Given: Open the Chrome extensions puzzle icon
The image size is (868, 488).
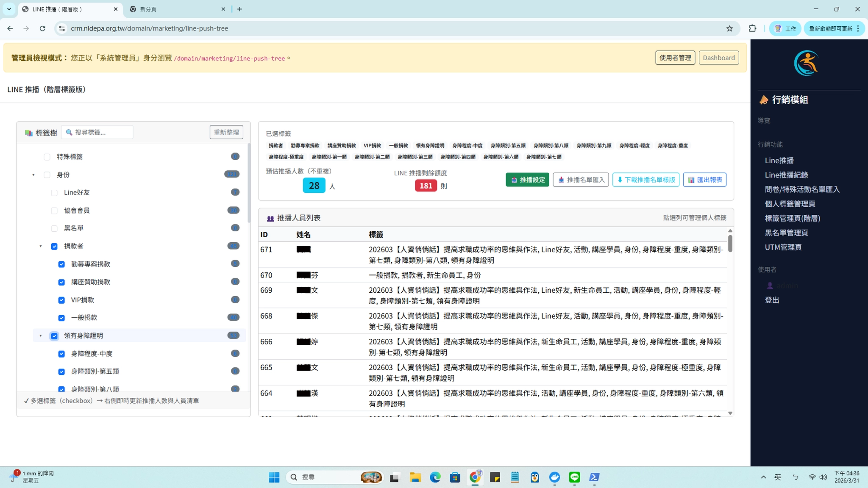Looking at the screenshot, I should tap(752, 28).
